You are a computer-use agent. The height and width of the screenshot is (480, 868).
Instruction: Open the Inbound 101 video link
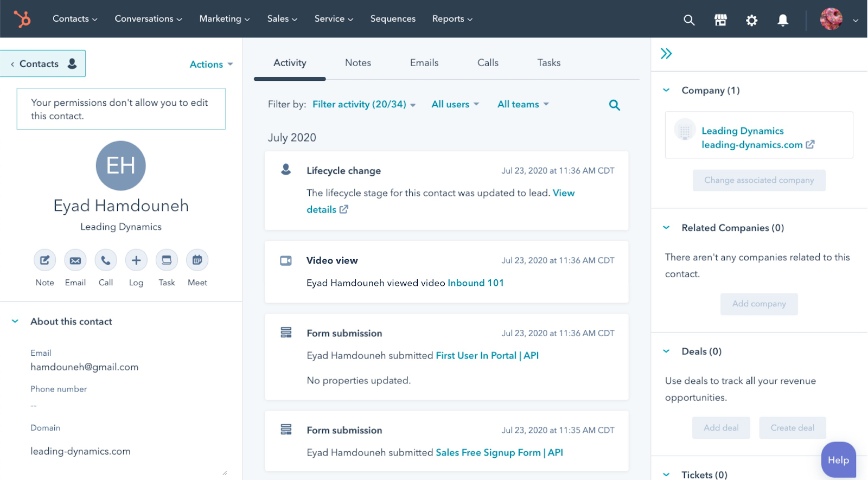[475, 283]
